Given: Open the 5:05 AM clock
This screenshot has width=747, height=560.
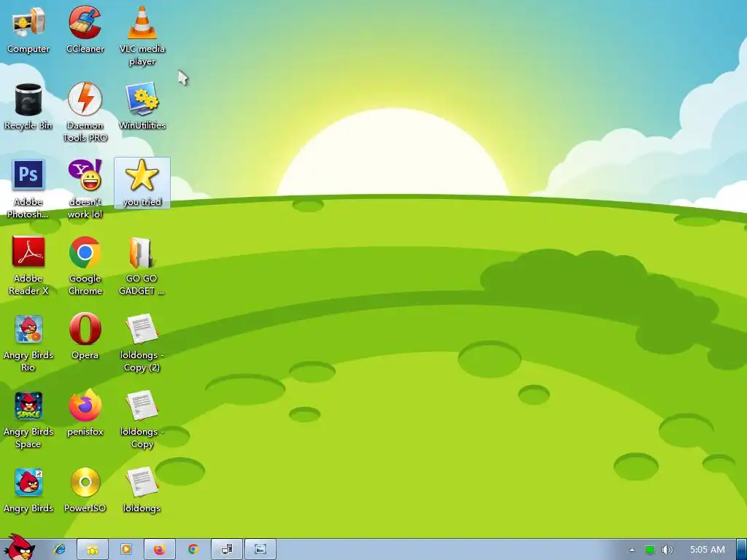Looking at the screenshot, I should [708, 550].
